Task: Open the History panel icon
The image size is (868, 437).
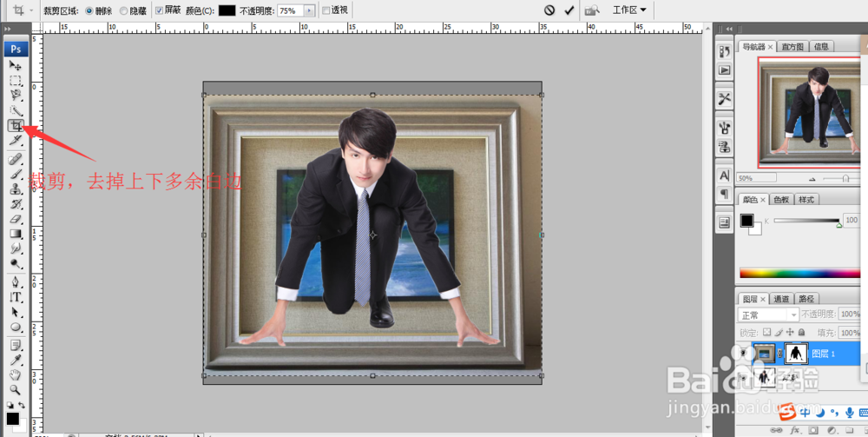Action: [x=724, y=52]
